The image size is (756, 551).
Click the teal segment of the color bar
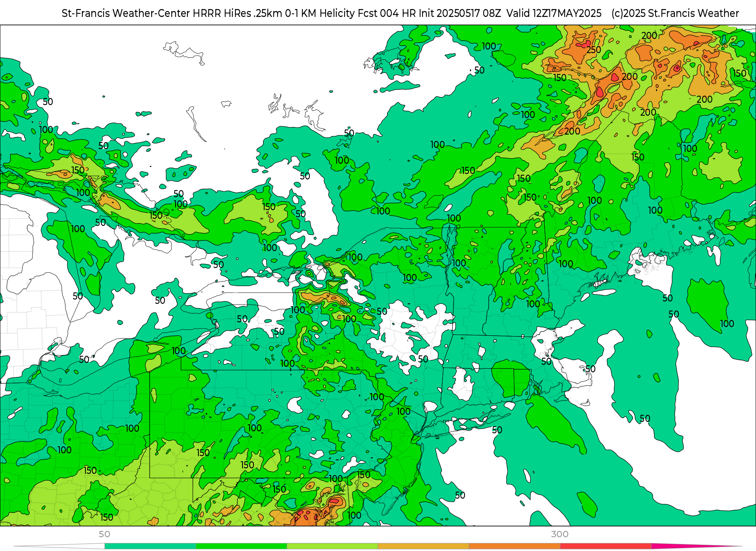tap(150, 546)
